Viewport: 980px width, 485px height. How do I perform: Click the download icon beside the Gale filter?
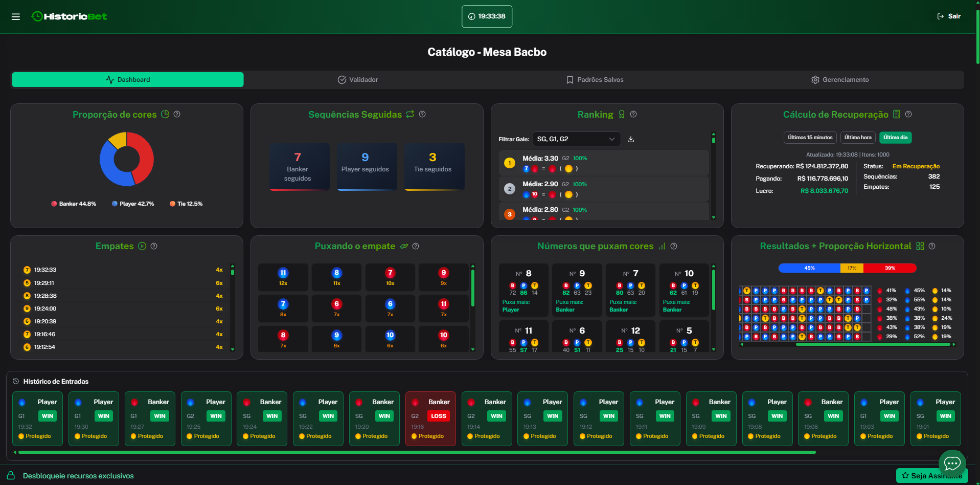pos(631,139)
